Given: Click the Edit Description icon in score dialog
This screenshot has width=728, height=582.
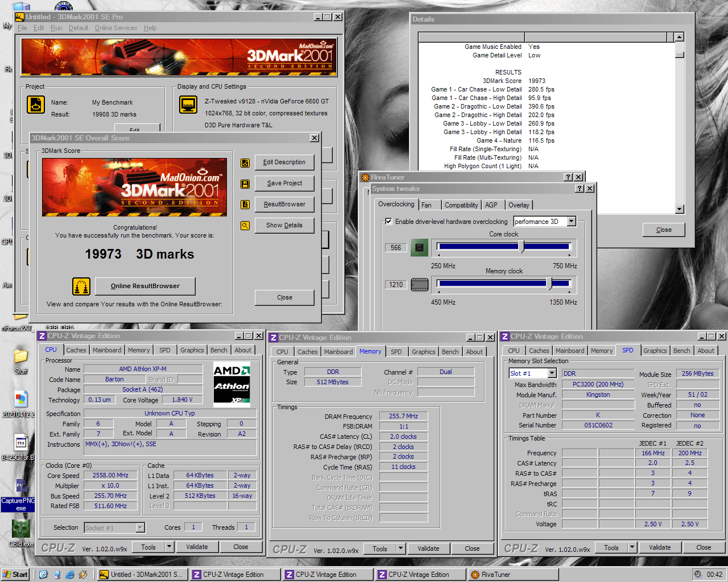Looking at the screenshot, I should click(x=245, y=163).
